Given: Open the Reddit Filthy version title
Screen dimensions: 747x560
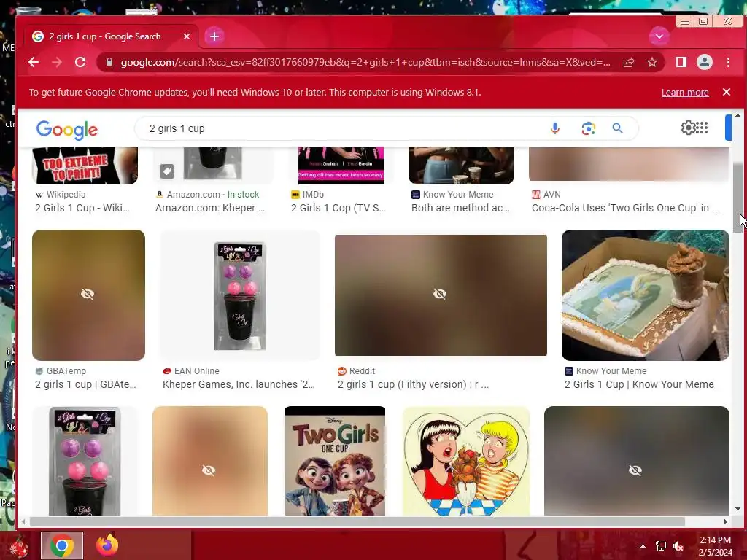Looking at the screenshot, I should 413,384.
